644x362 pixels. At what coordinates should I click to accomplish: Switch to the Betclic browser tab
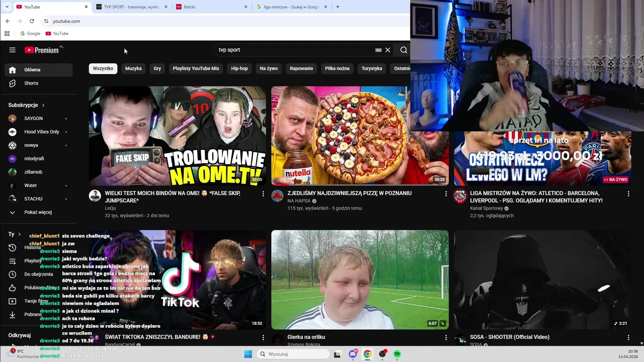pos(212,7)
